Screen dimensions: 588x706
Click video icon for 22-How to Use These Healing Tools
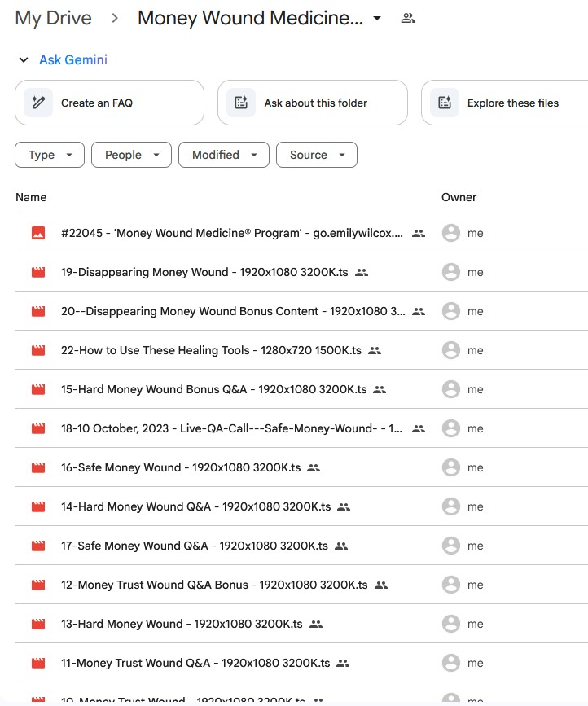[x=38, y=350]
